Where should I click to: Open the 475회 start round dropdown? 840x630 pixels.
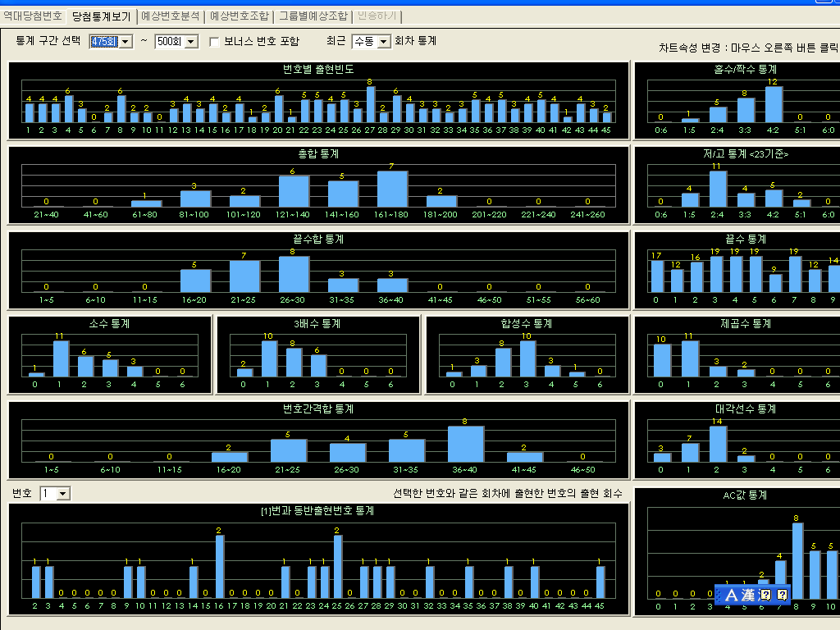(x=126, y=42)
